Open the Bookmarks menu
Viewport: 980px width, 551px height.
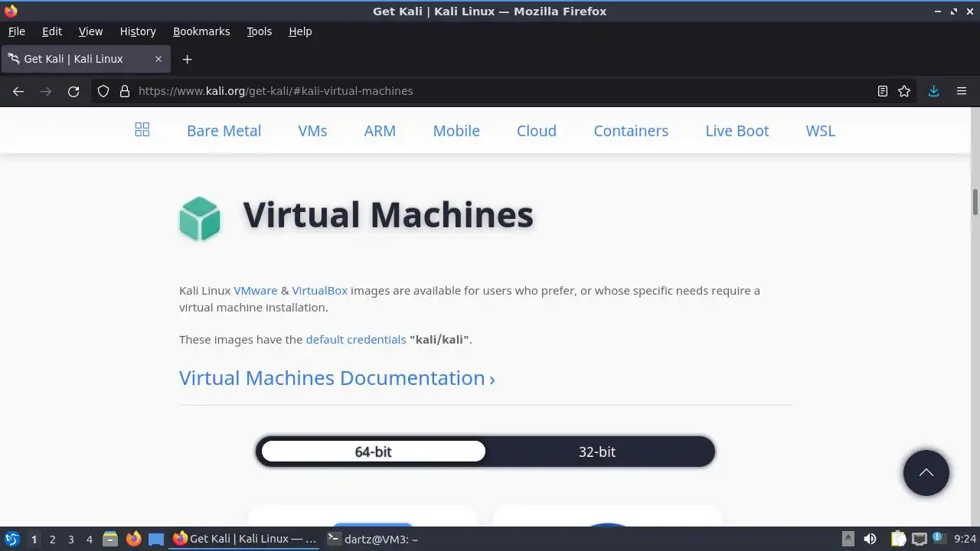pyautogui.click(x=201, y=31)
